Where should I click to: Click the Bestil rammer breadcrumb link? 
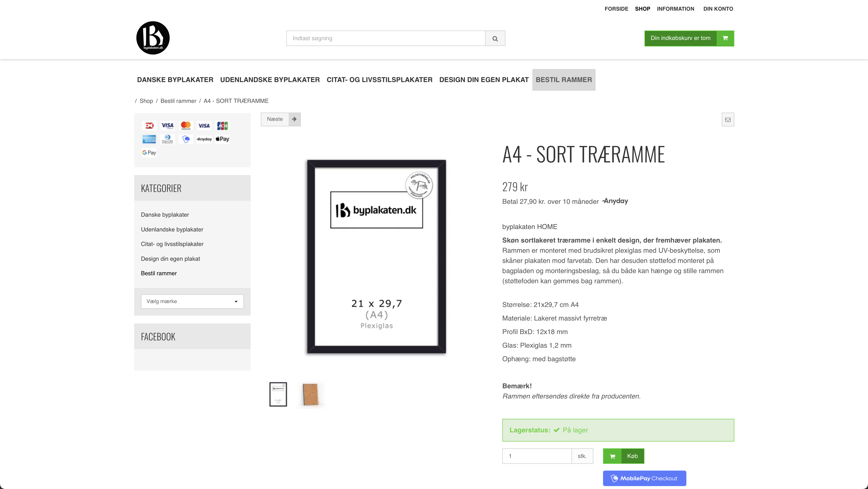(x=178, y=101)
